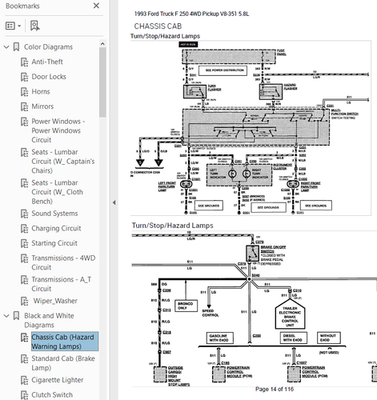Click the Black and White Diagrams ribbon icon

16,316
